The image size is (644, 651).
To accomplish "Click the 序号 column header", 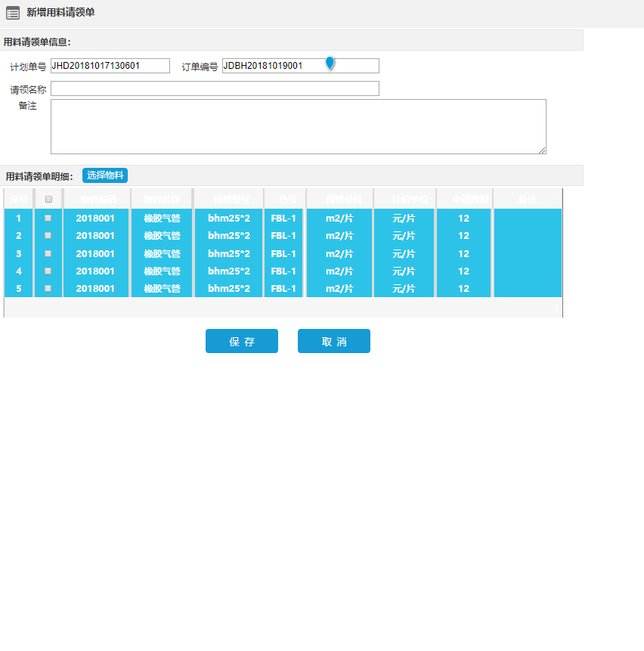I will click(x=19, y=200).
